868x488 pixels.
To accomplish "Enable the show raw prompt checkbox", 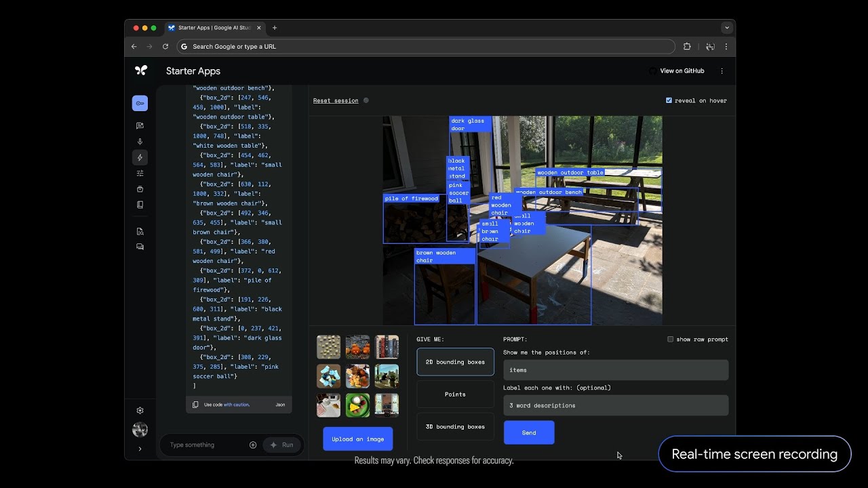I will [670, 339].
